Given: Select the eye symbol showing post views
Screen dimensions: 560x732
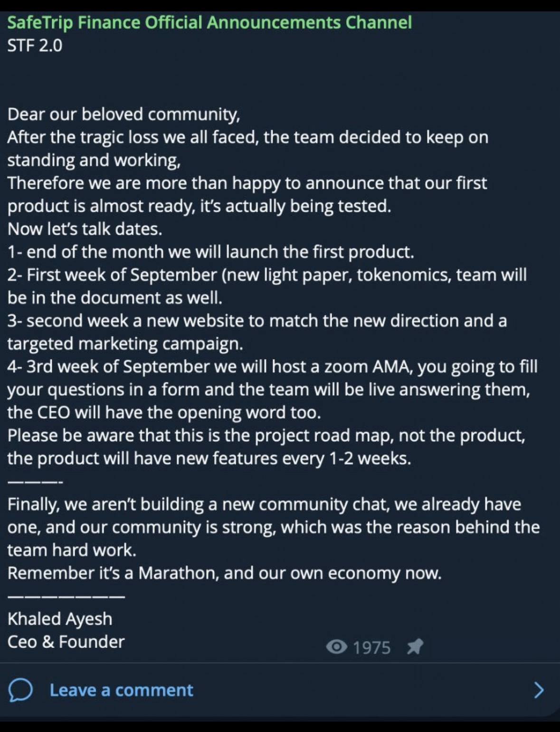Looking at the screenshot, I should pos(337,646).
